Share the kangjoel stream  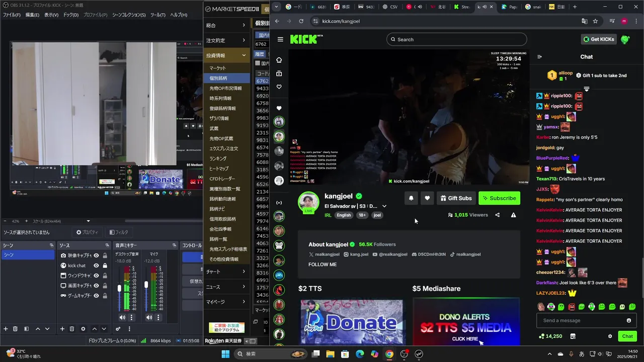coord(498,215)
